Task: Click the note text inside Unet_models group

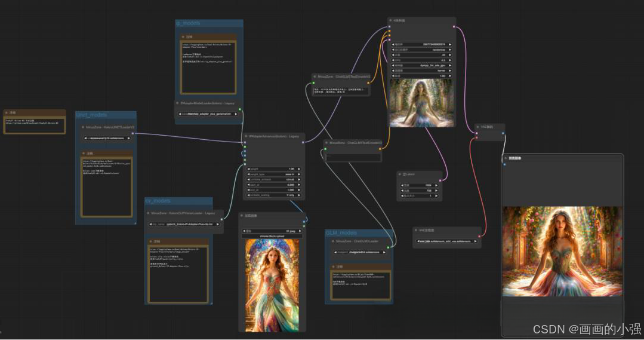Action: (106, 187)
